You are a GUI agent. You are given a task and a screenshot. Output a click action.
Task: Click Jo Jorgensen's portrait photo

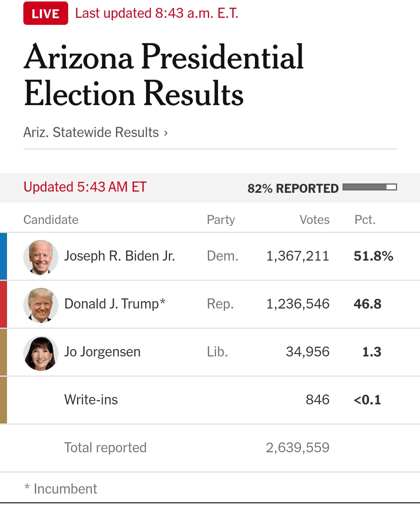pos(41,353)
